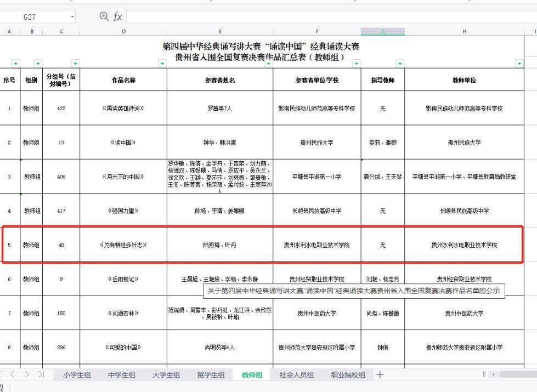Viewport: 537px width, 392px height.
Task: Select school cell 贵州中医药大学 in column H
Action: 465,313
